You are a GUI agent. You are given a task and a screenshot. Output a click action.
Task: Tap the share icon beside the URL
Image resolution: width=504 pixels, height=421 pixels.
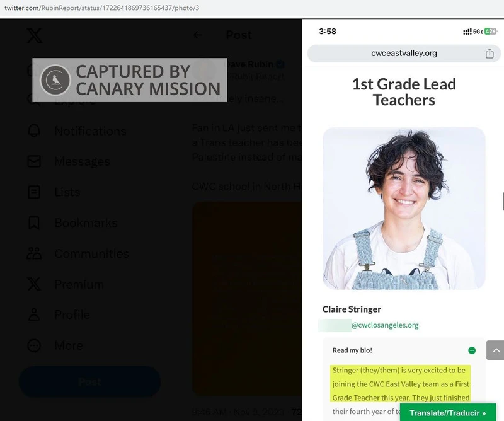(x=490, y=54)
